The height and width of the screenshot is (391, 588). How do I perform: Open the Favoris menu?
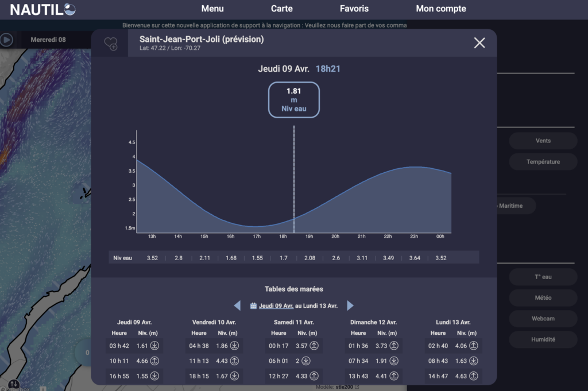point(354,9)
